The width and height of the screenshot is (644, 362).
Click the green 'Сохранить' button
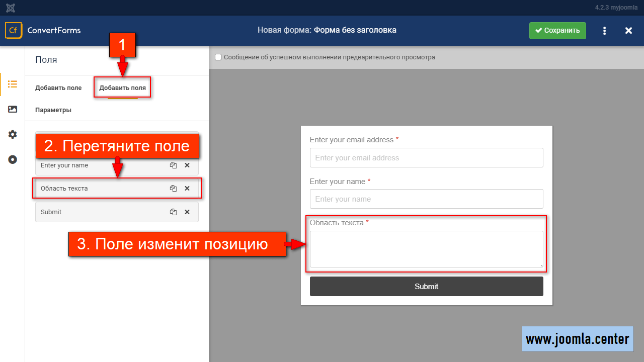[x=557, y=31]
